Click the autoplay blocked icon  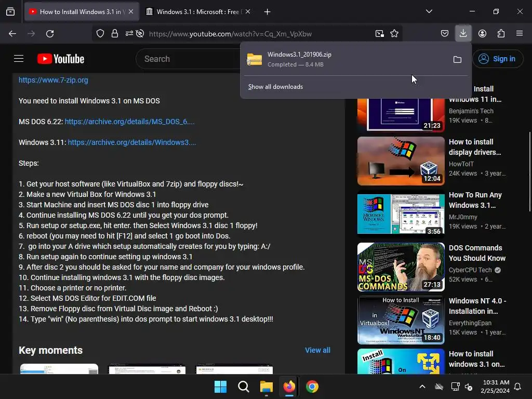[140, 34]
